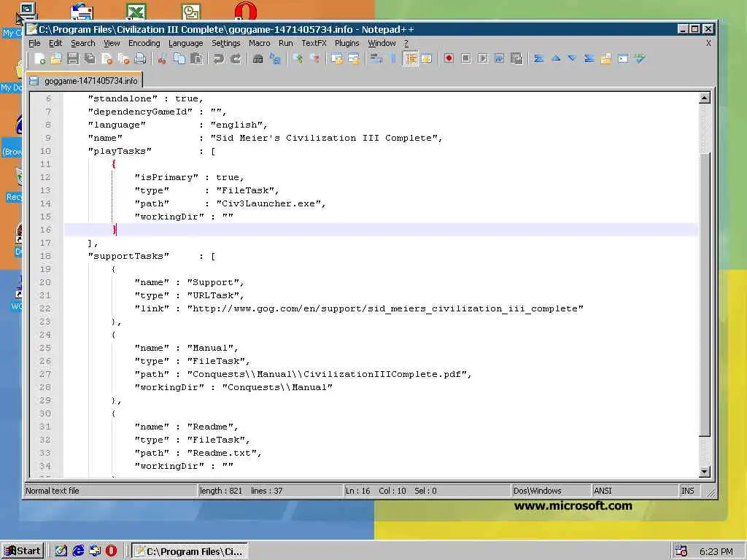
Task: Click the scroll down arrow of editor scrollbar
Action: tap(704, 472)
